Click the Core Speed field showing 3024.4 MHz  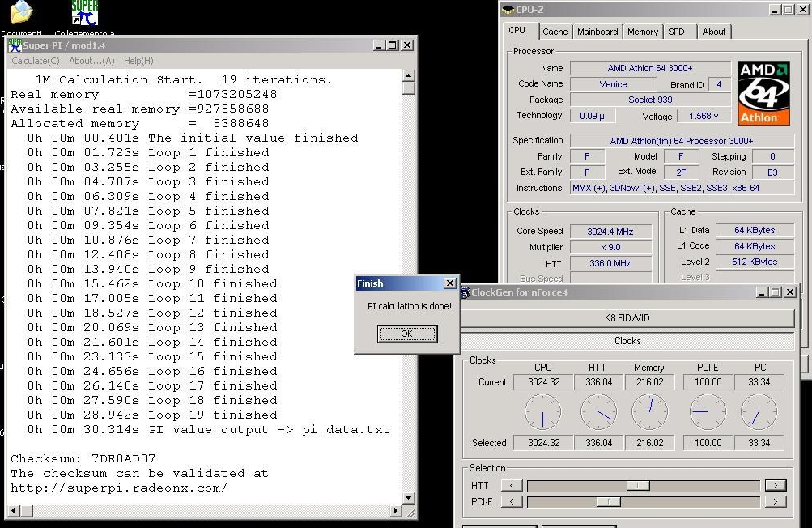pos(610,232)
